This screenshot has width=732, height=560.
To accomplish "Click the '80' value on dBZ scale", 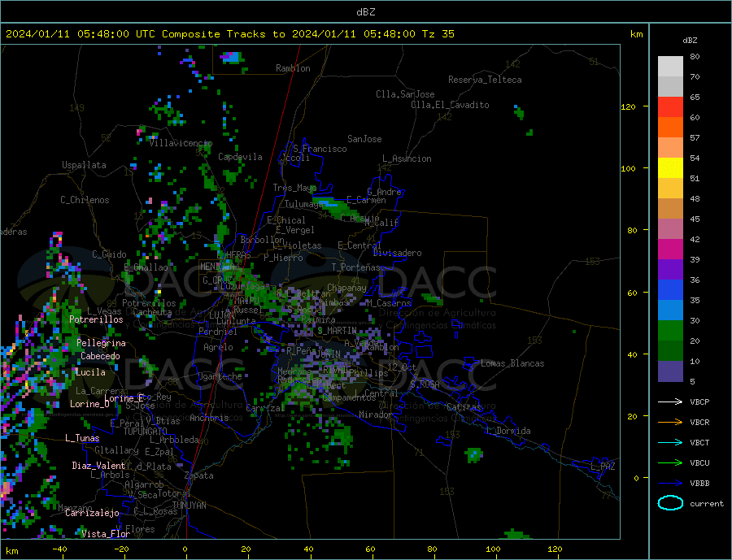I will click(x=695, y=56).
